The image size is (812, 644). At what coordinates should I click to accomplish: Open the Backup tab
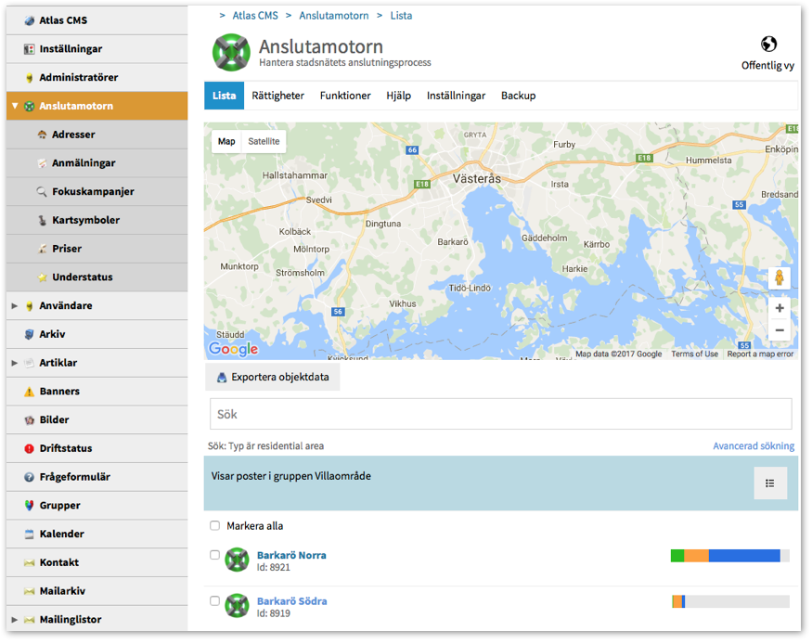(518, 96)
